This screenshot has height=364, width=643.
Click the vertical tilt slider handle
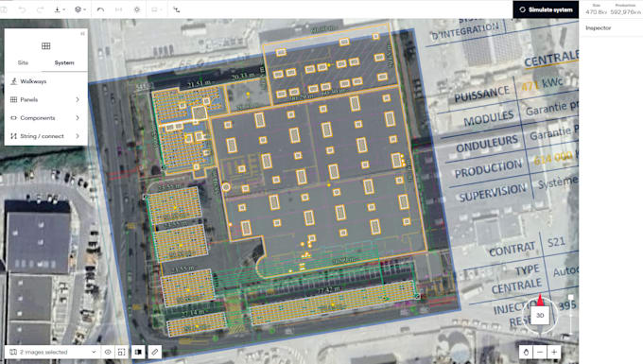pos(570,298)
